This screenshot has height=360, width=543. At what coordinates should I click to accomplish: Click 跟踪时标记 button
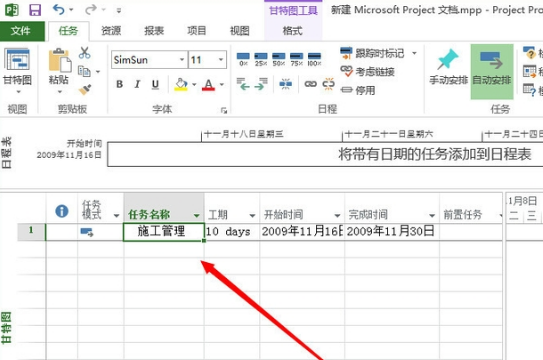(x=372, y=53)
